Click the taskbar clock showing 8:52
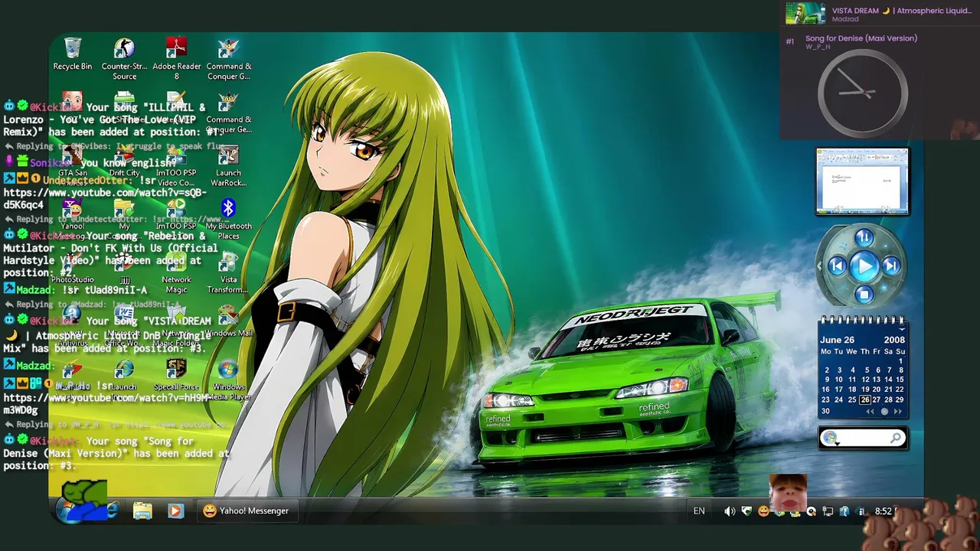Viewport: 980px width, 551px height. (884, 511)
